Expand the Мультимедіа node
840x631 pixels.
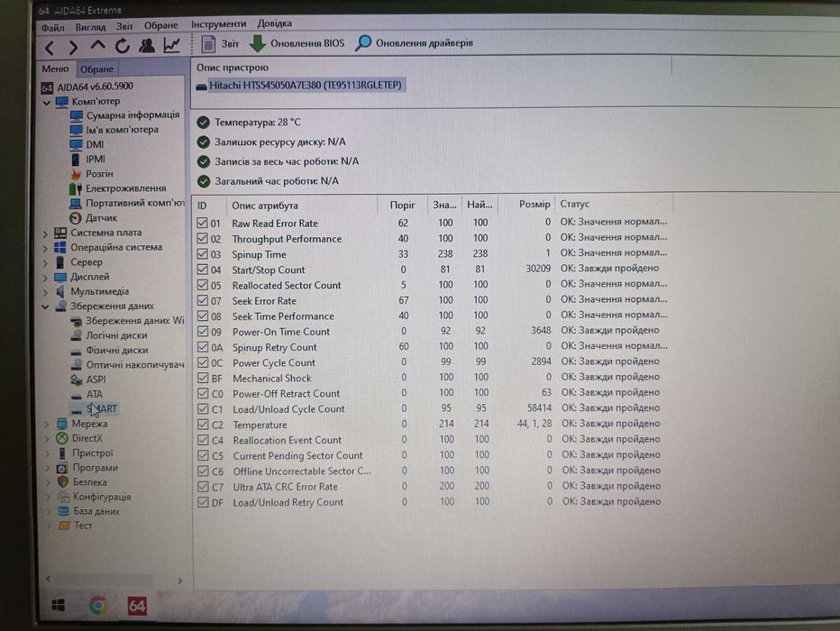coord(46,292)
